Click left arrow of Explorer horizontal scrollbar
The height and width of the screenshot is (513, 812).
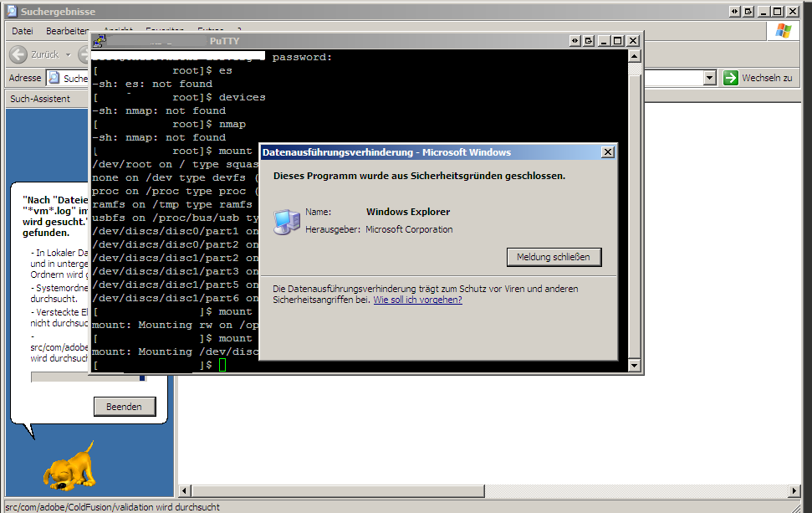[x=185, y=490]
